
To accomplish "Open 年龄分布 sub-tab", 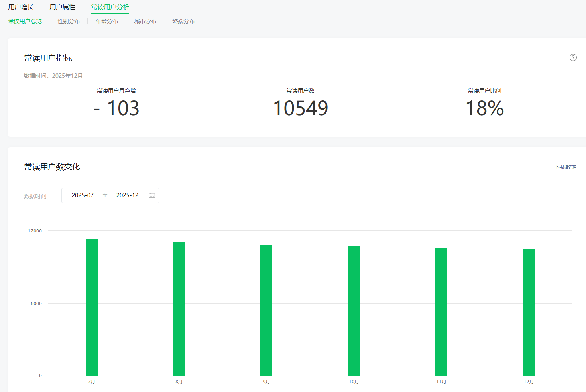I will 107,21.
